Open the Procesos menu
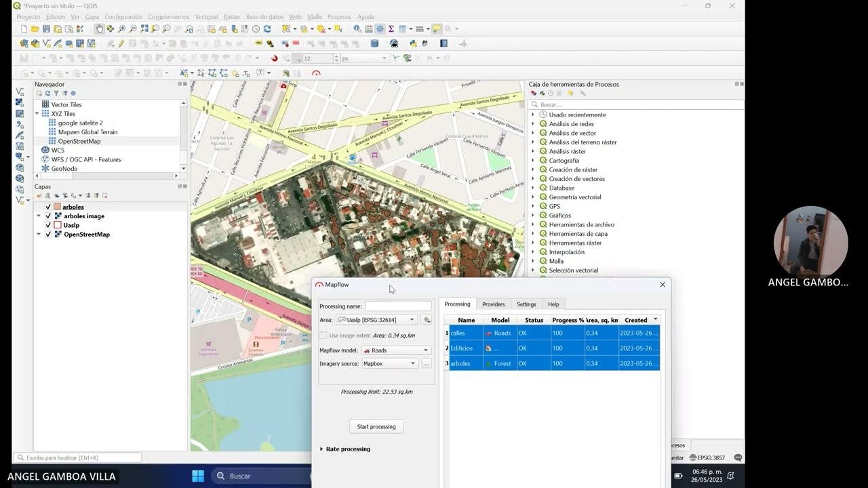This screenshot has width=868, height=488. pyautogui.click(x=339, y=17)
